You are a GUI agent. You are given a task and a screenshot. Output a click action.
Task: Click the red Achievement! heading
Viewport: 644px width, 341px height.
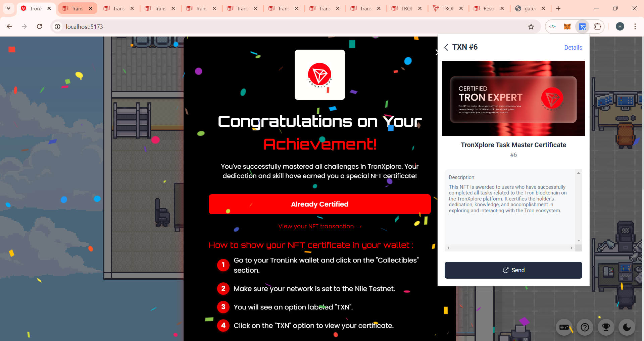pos(320,144)
